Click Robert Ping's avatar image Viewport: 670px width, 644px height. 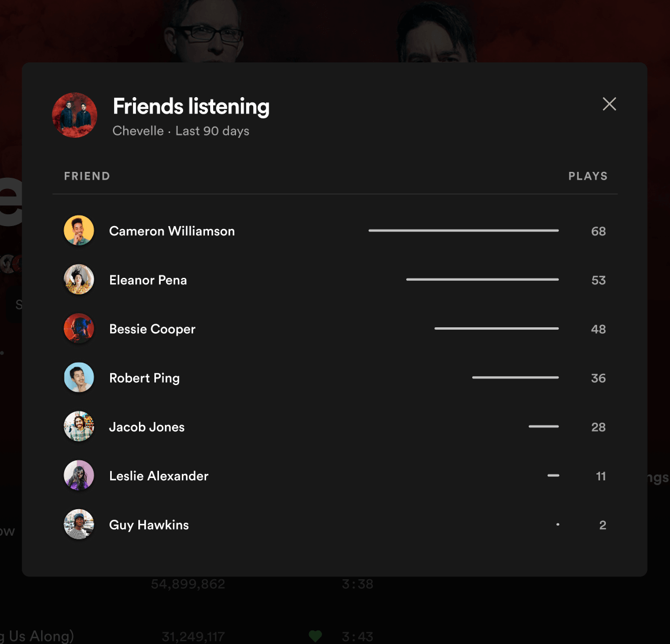click(x=78, y=377)
